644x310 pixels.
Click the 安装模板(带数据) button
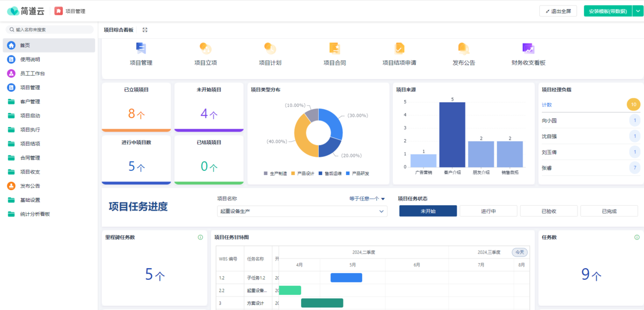pyautogui.click(x=608, y=11)
